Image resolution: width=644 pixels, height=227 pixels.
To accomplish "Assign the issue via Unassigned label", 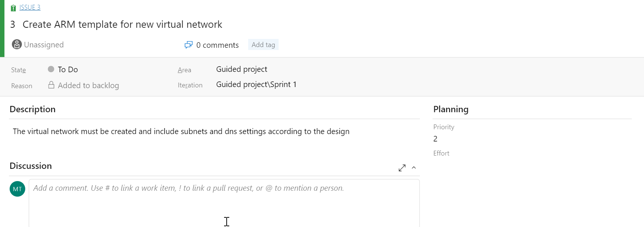I will pos(44,45).
